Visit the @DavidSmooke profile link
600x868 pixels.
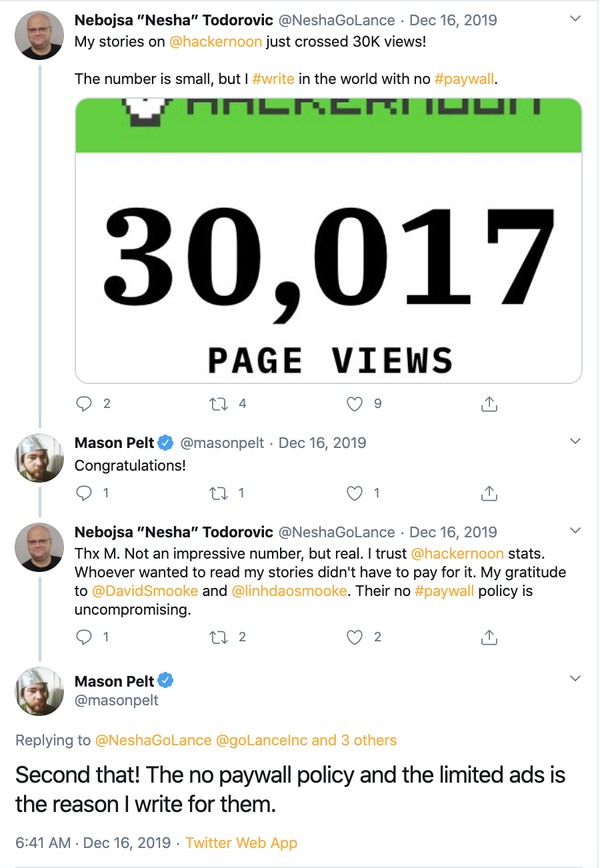[x=145, y=591]
